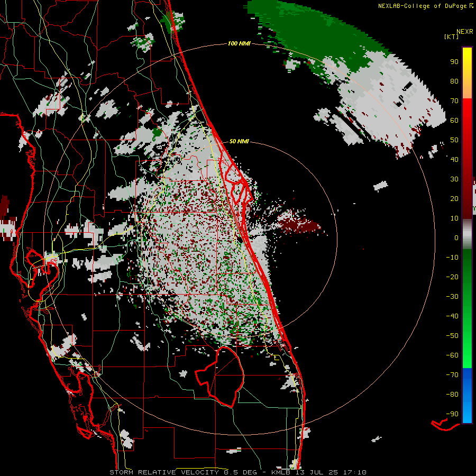Click the -20 value on velocity scale
476x476 pixels.
pyautogui.click(x=452, y=277)
